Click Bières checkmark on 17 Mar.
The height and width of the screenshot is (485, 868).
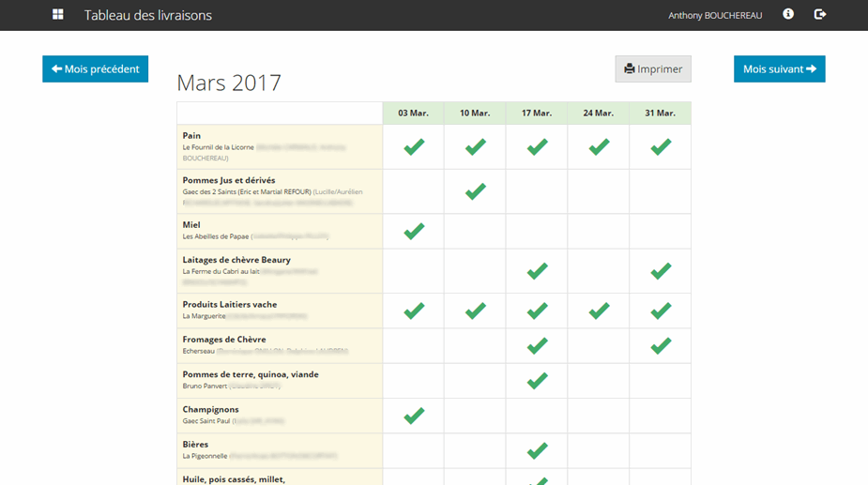click(537, 451)
